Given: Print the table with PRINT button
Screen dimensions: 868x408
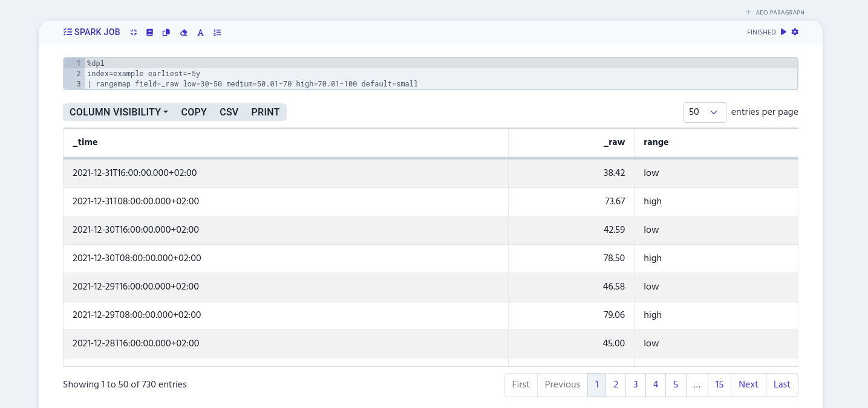Looking at the screenshot, I should point(265,112).
